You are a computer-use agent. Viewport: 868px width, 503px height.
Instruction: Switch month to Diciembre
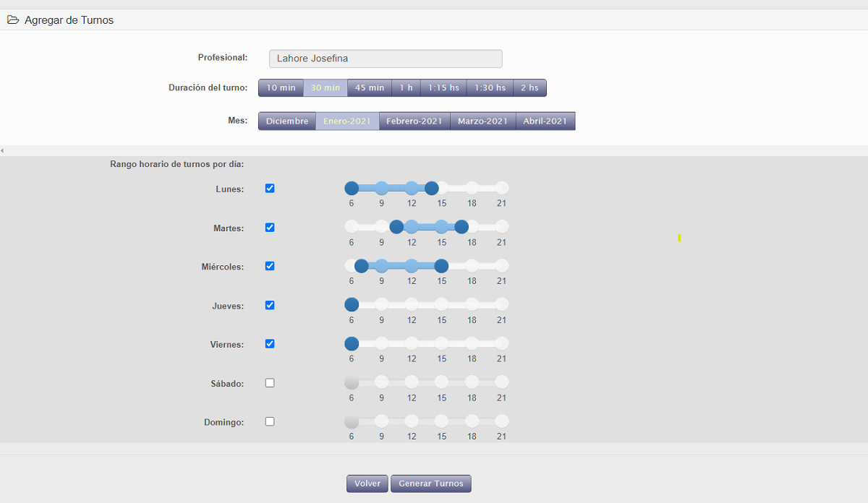point(287,121)
